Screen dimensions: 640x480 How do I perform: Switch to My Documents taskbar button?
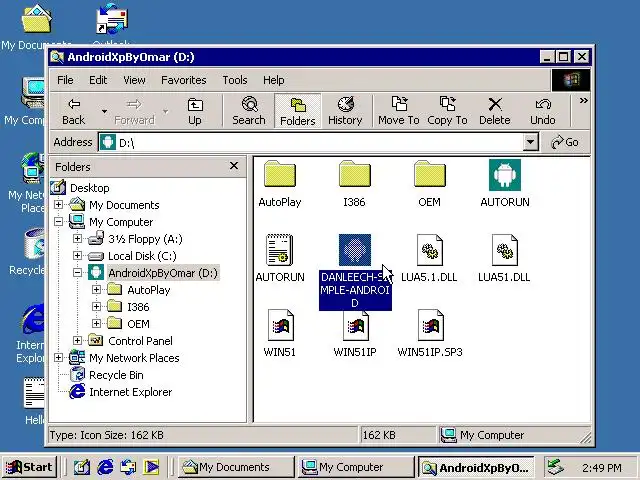coord(236,467)
